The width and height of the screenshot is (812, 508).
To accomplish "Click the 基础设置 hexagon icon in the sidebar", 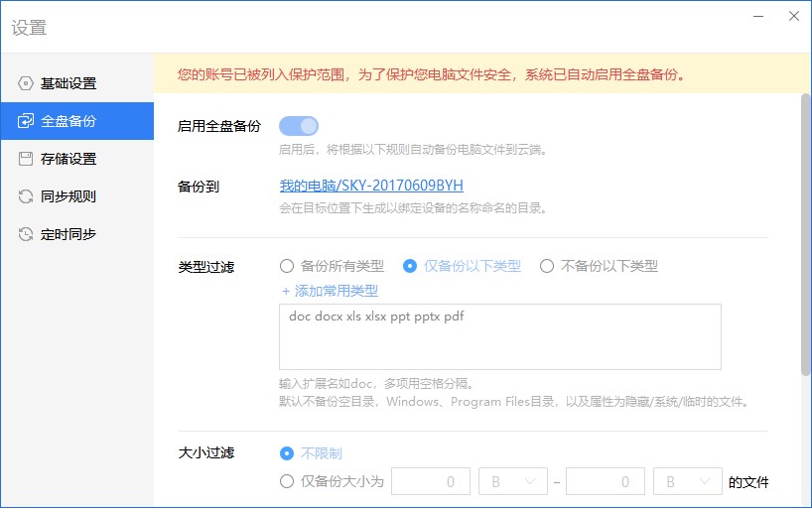I will coord(26,83).
